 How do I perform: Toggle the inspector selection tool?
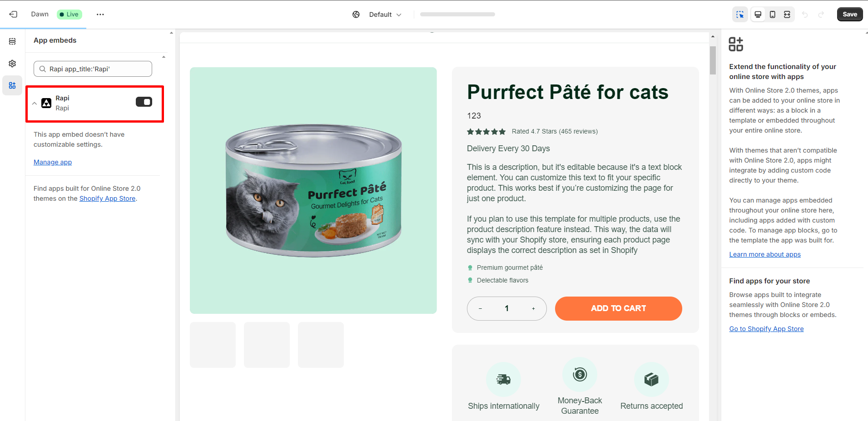(740, 15)
